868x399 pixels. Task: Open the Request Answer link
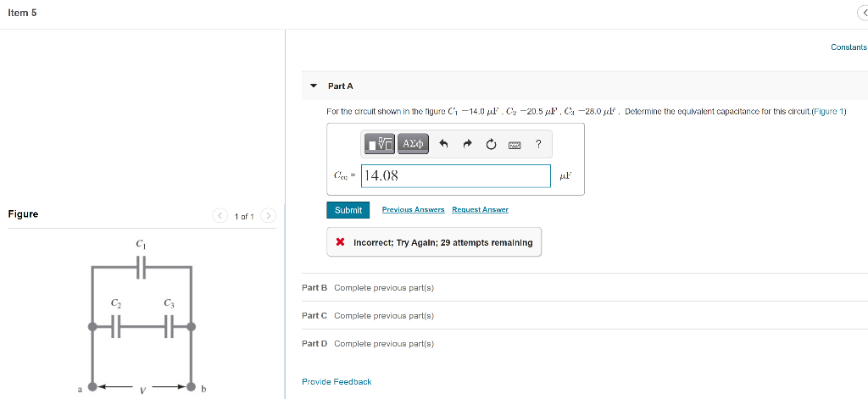click(x=480, y=209)
